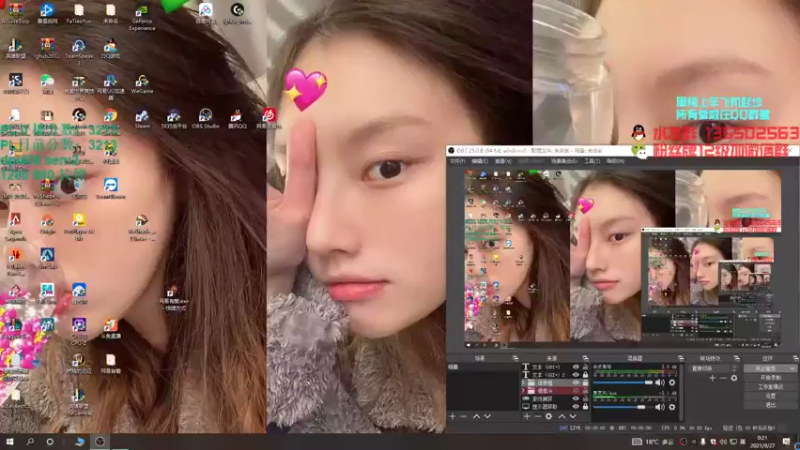Adjust the desktop audio volume slider
This screenshot has width=800, height=450.
(623, 382)
